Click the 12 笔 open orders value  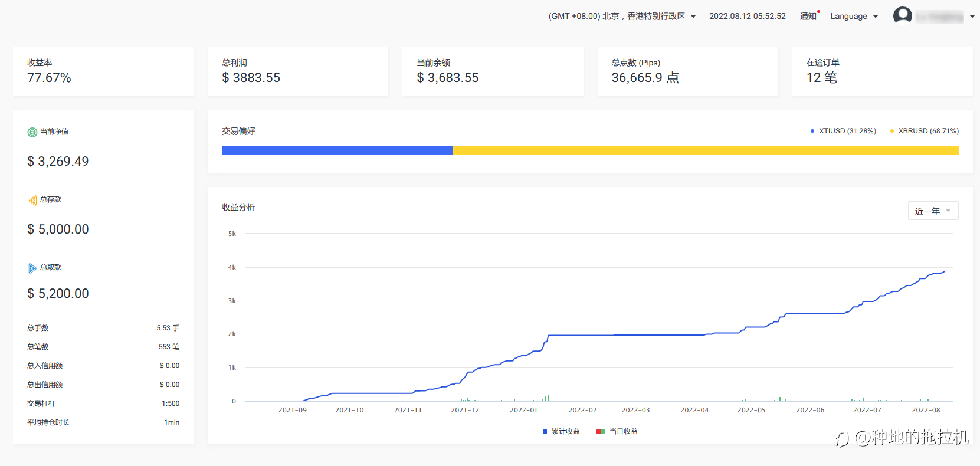click(822, 78)
